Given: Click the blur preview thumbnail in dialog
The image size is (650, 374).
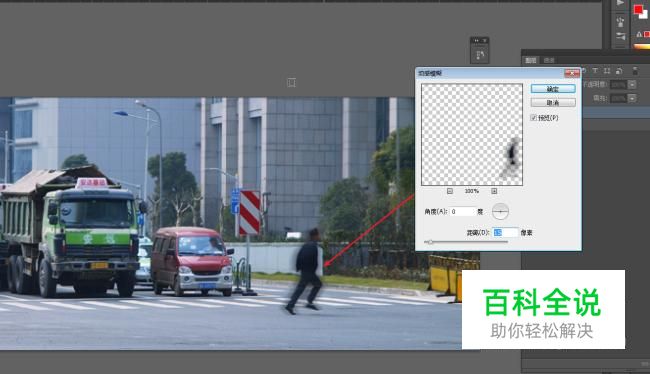Looking at the screenshot, I should [x=472, y=135].
